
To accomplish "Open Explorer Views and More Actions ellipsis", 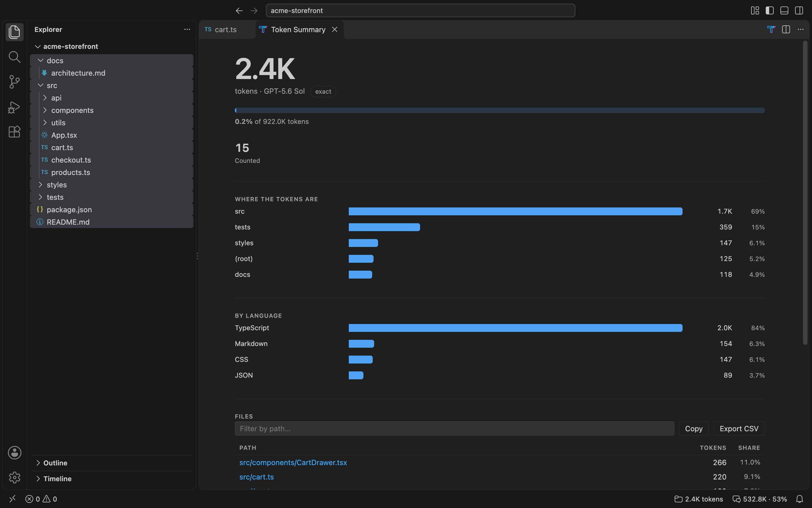I will pyautogui.click(x=187, y=30).
